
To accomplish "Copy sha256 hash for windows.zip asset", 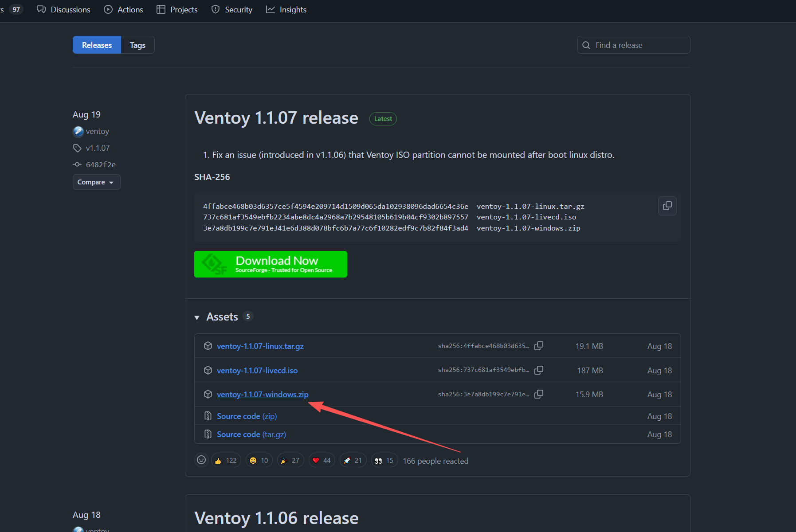I will (539, 394).
